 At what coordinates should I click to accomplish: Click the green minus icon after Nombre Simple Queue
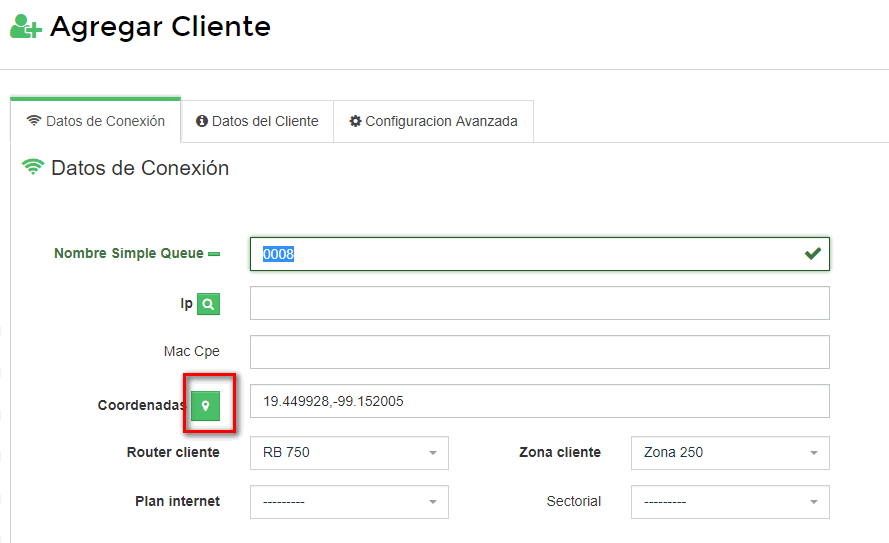coord(214,254)
